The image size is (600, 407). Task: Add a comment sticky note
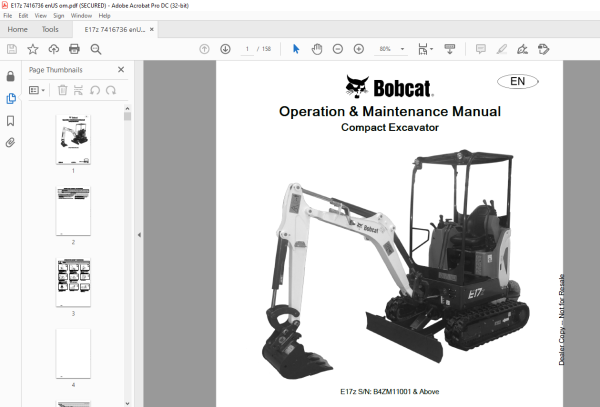pos(481,49)
